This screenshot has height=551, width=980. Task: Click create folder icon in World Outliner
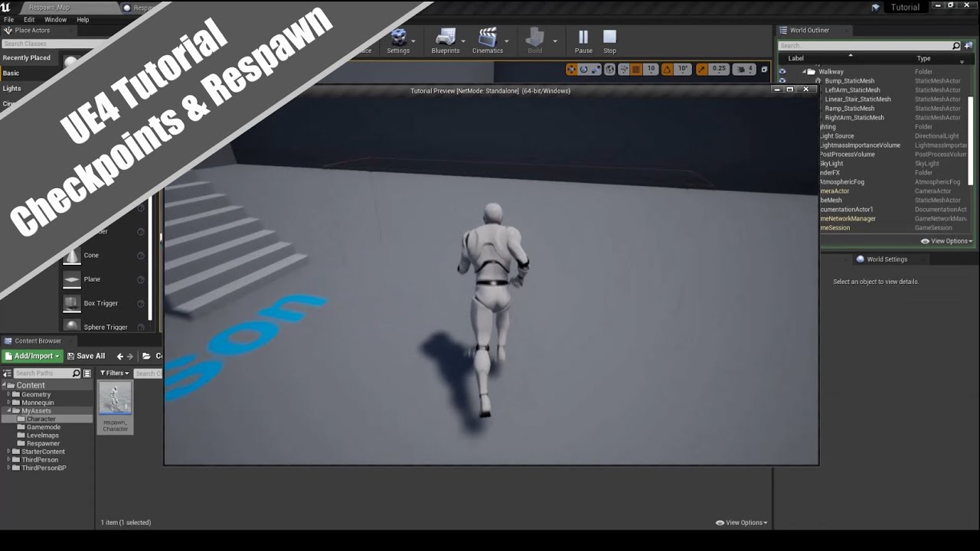[968, 46]
